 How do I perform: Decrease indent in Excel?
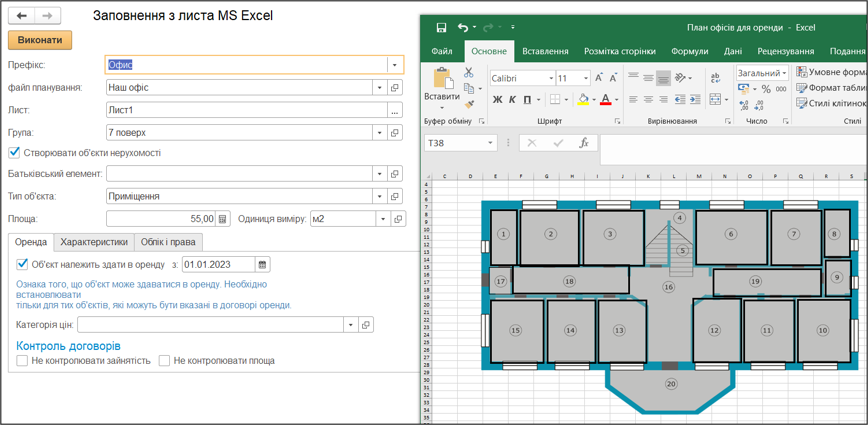[x=680, y=100]
